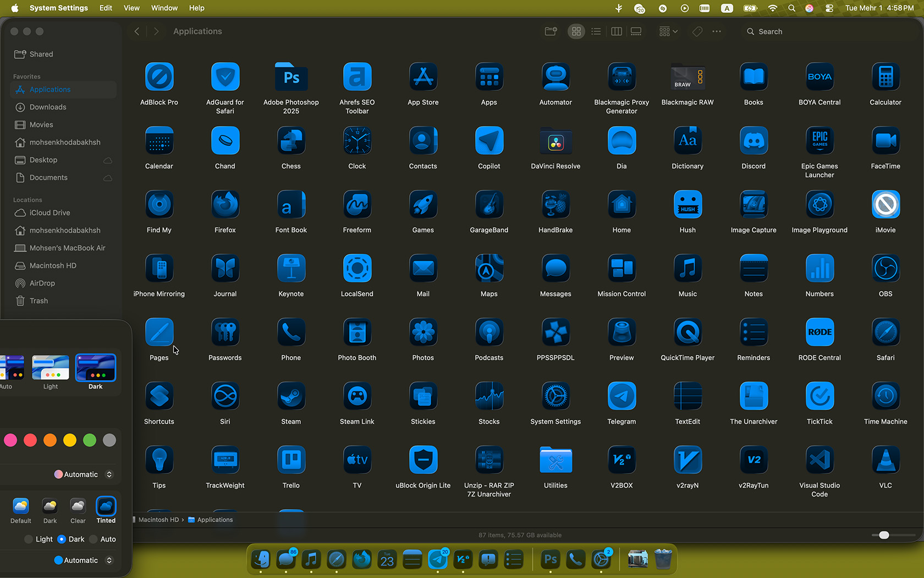Viewport: 924px width, 578px height.
Task: Click the Calculator app icon
Action: pos(886,77)
